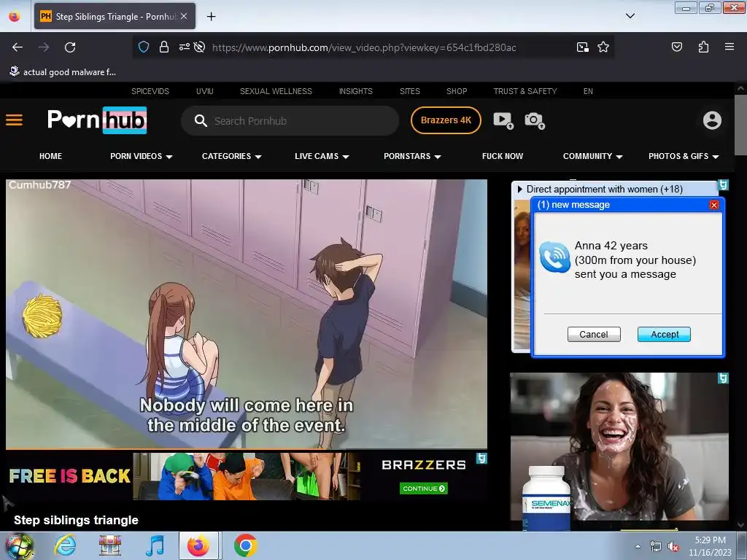The width and height of the screenshot is (747, 560).
Task: Click the network icon in the system tray
Action: coord(655,547)
